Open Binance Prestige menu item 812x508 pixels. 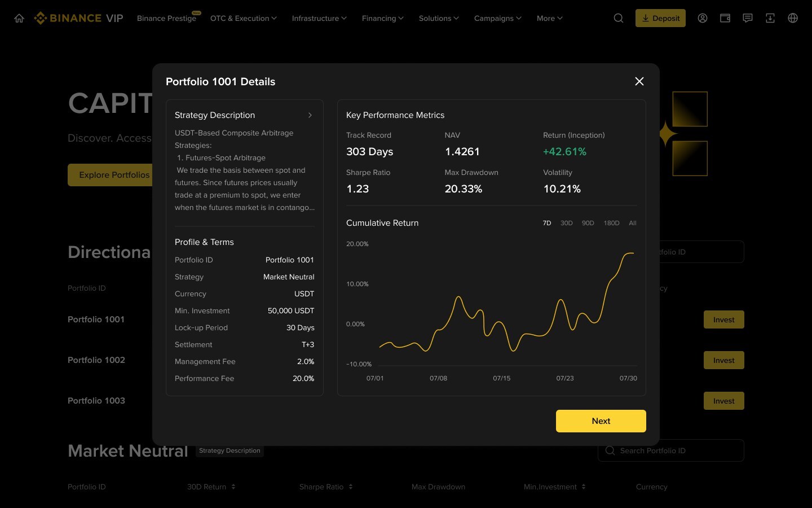[166, 18]
